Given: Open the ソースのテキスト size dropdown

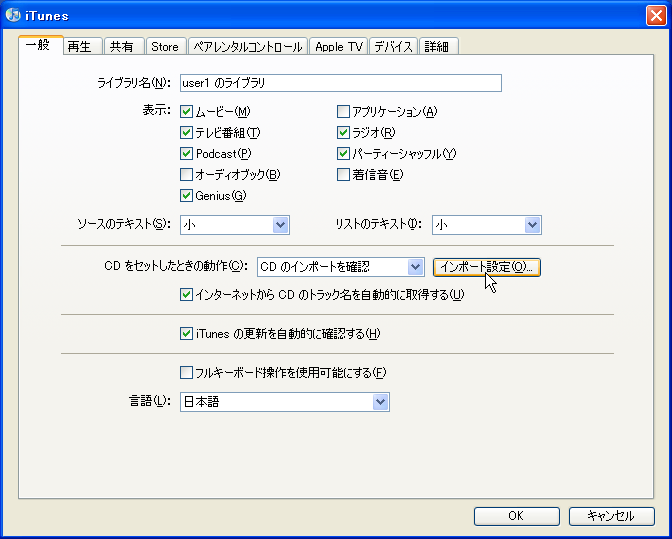Looking at the screenshot, I should point(235,225).
